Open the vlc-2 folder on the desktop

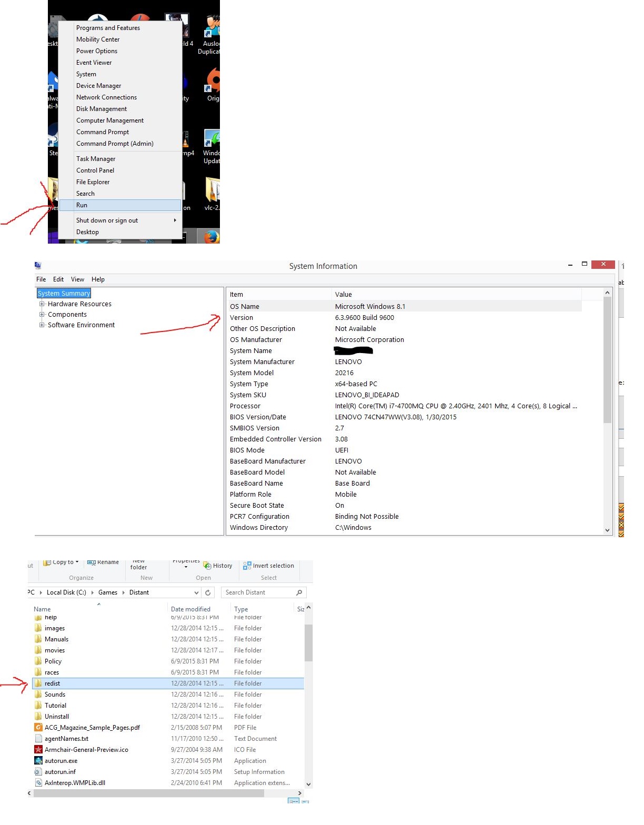point(212,194)
